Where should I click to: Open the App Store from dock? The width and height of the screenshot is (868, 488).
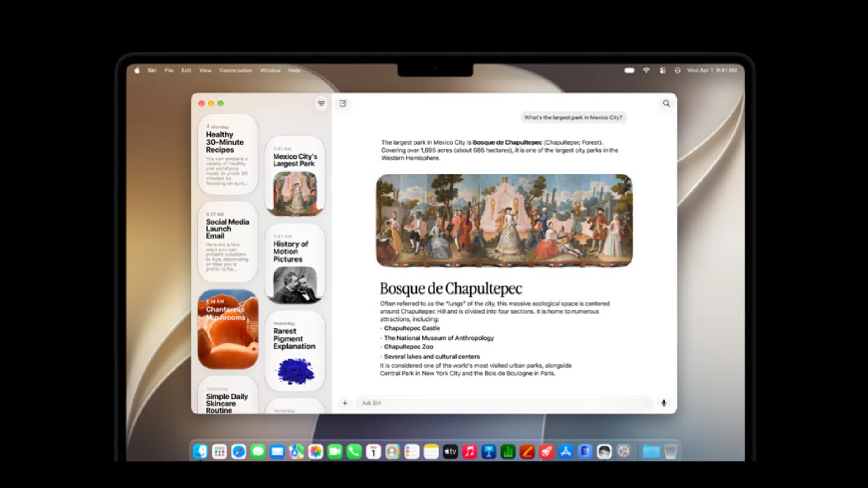(x=566, y=451)
